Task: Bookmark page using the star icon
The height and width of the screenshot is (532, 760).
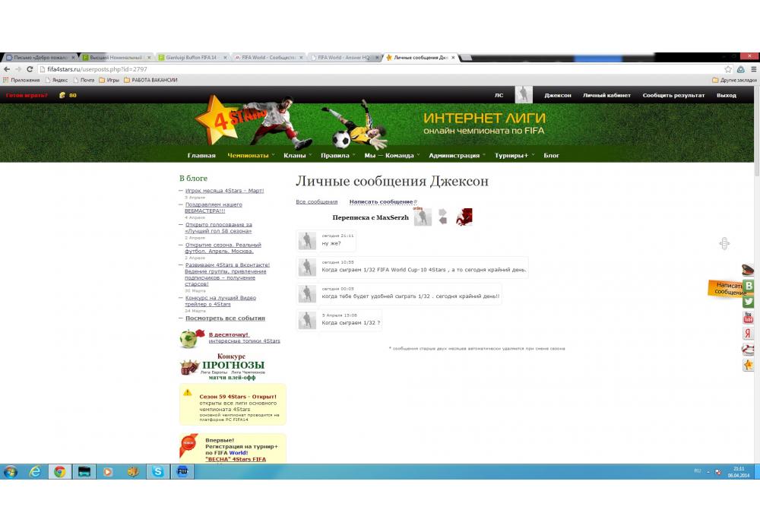Action: (728, 69)
